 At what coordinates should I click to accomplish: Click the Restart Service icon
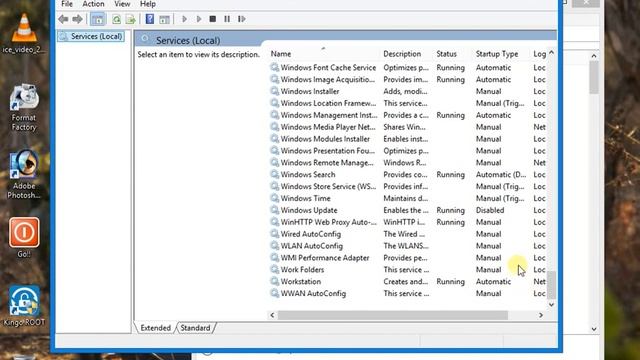click(242, 19)
